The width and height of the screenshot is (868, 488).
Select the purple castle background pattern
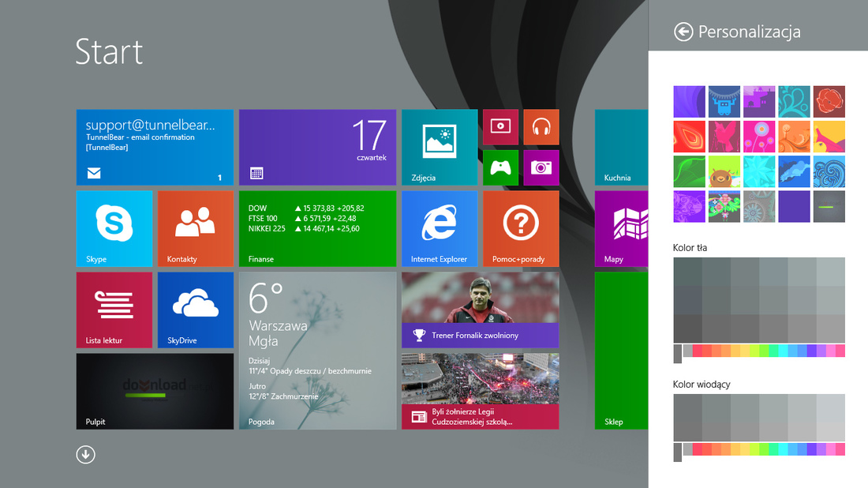(759, 101)
